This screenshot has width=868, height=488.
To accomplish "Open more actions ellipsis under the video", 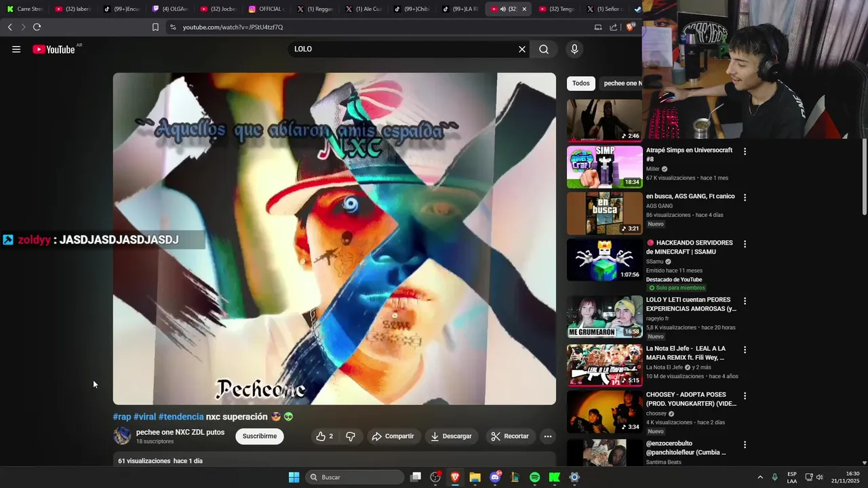I will pos(548,436).
